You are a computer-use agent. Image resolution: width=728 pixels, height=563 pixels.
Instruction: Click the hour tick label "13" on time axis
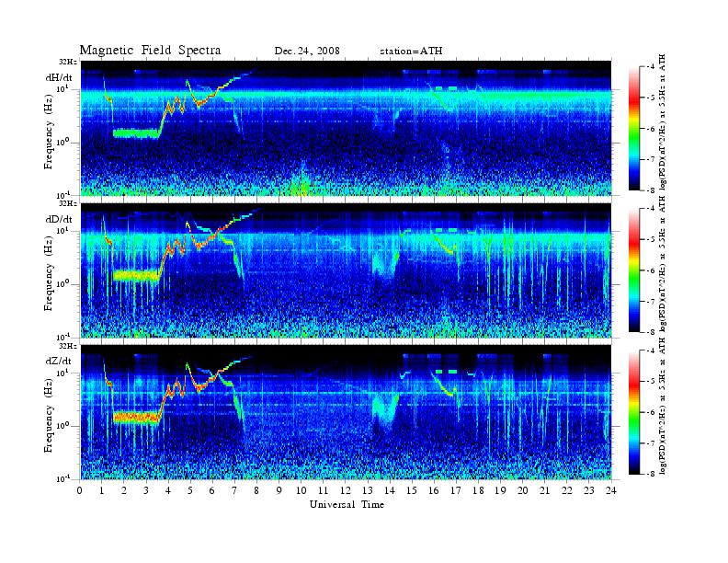point(368,490)
